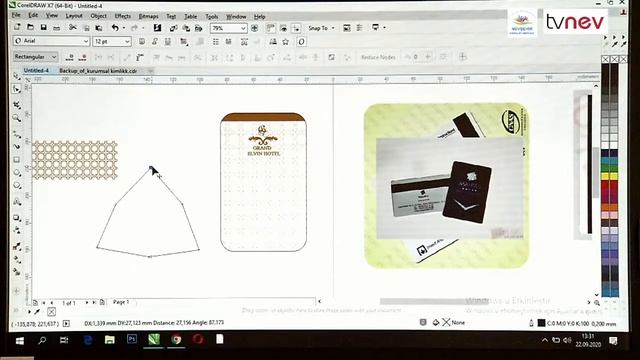
Task: Toggle the star icon in text toolbar
Action: click(285, 42)
